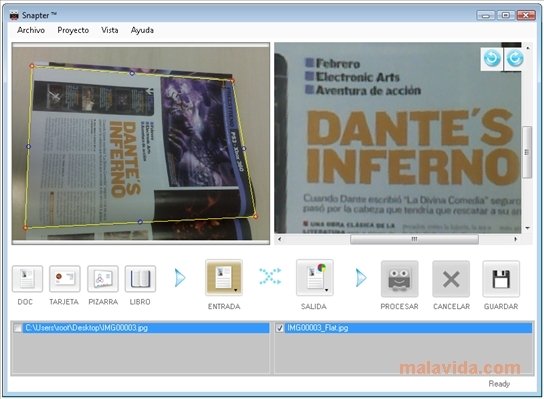The height and width of the screenshot is (399, 544).
Task: Select the PIZARRA whiteboard mode icon
Action: click(103, 279)
